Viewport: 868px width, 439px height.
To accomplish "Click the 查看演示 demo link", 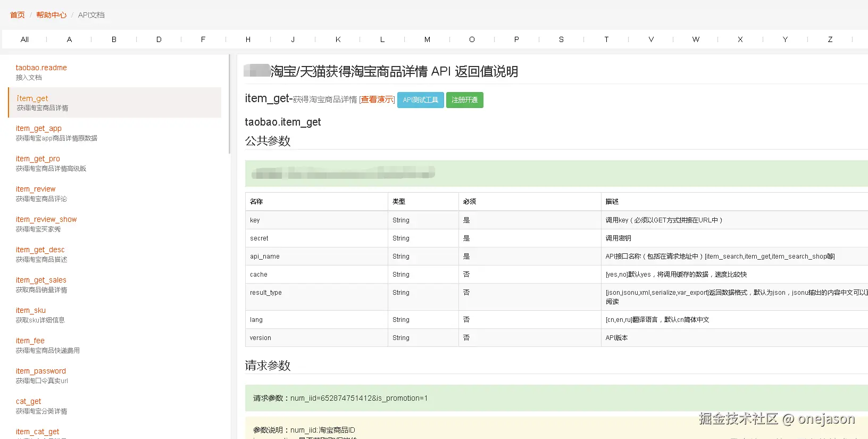I will pyautogui.click(x=377, y=100).
